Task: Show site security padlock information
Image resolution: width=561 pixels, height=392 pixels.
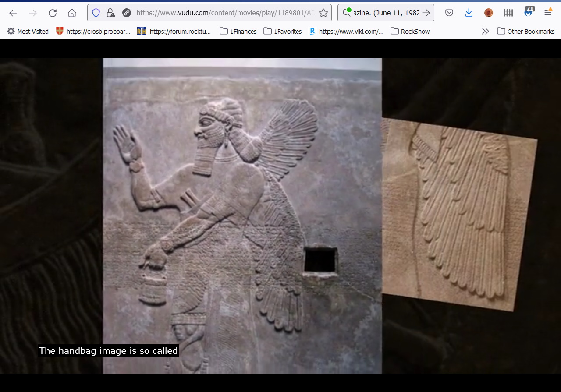Action: 111,13
